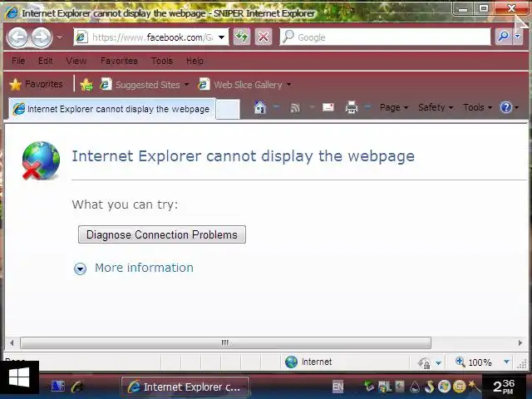Run search with the magnifier button
The width and height of the screenshot is (532, 399).
click(x=504, y=37)
